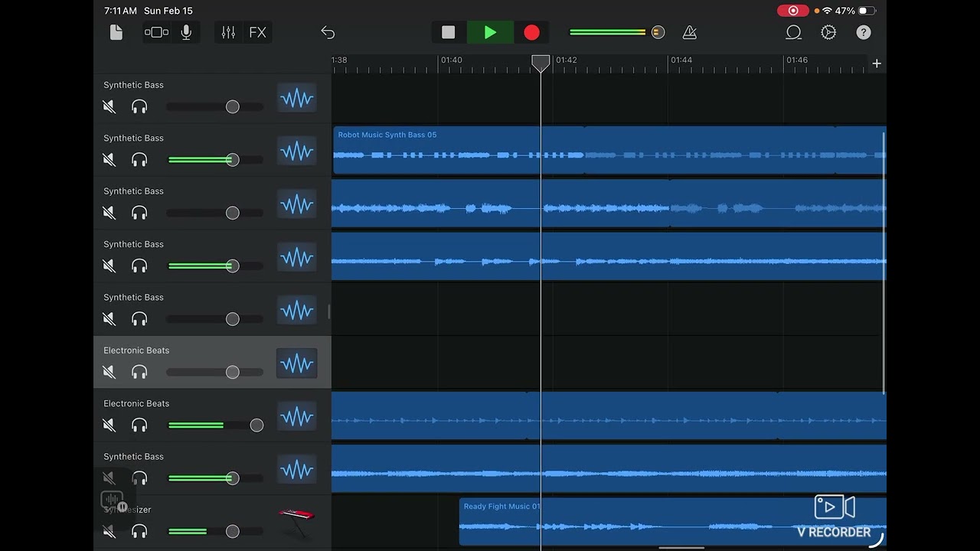Tap the time 7:11 AM in status bar
The height and width of the screenshot is (551, 980).
(x=120, y=11)
